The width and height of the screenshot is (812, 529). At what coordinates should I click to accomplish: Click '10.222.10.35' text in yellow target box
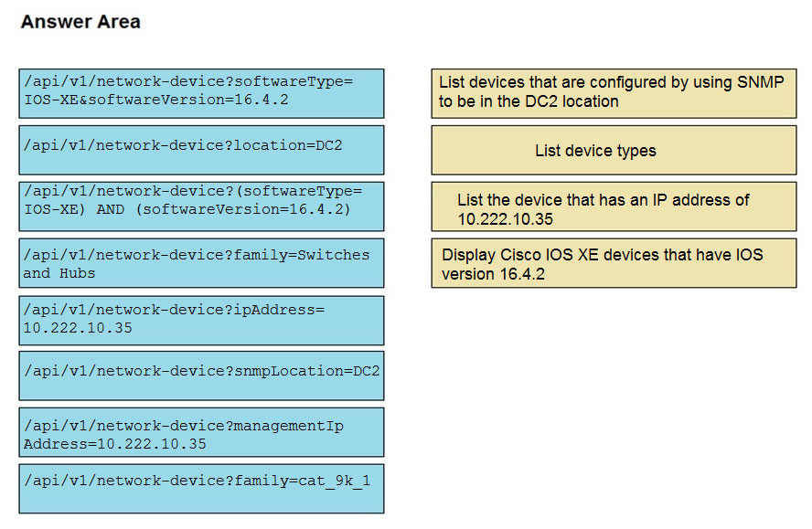505,219
